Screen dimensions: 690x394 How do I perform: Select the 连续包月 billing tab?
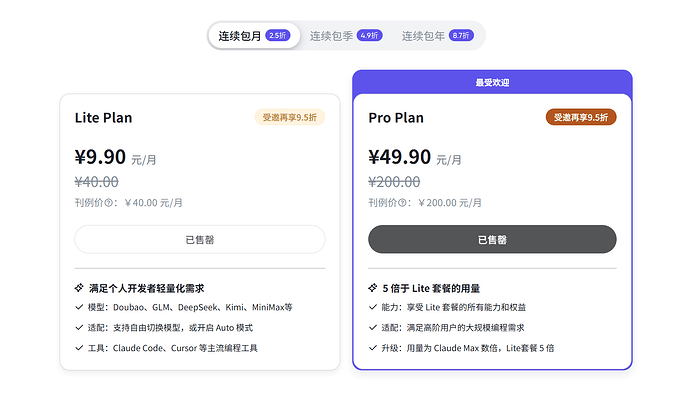click(x=254, y=36)
